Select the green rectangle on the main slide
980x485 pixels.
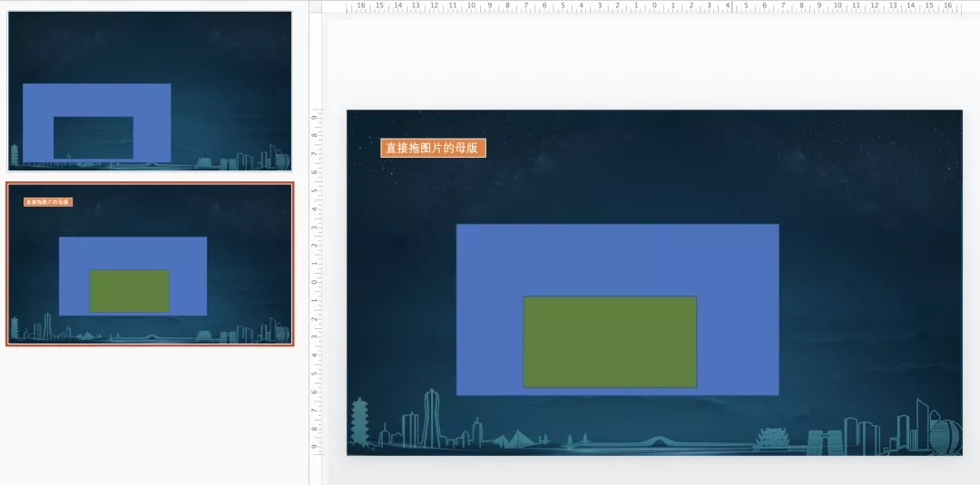610,342
